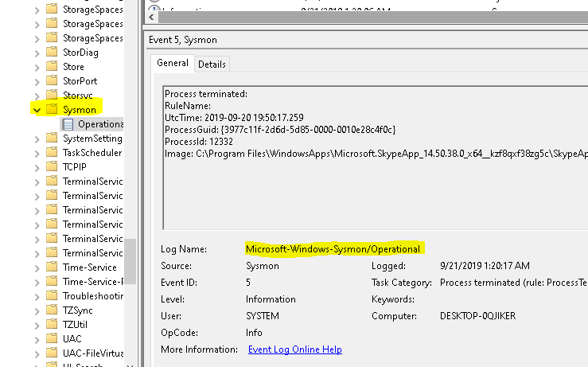Expand the TZSync node

tap(37, 311)
